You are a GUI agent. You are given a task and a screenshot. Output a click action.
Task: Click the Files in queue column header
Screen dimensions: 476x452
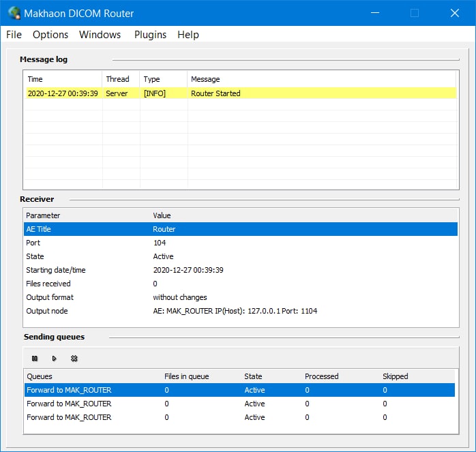click(202, 376)
